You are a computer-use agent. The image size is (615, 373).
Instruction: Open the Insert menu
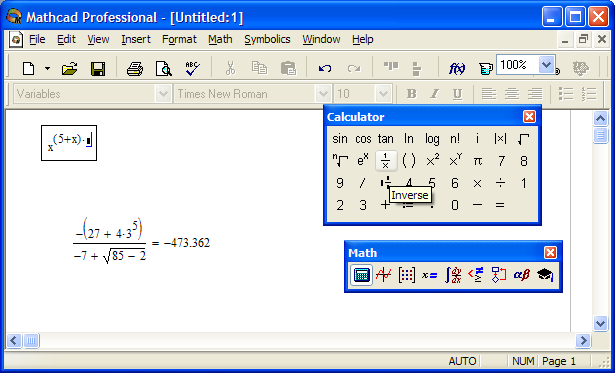[x=136, y=40]
